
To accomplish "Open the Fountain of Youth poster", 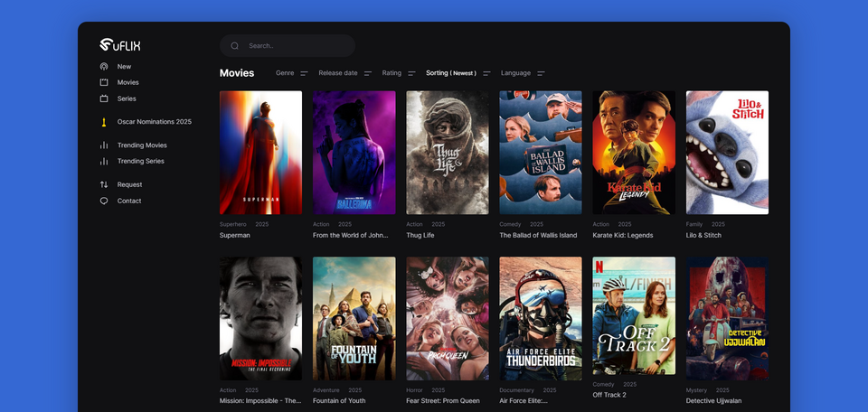I will 354,319.
